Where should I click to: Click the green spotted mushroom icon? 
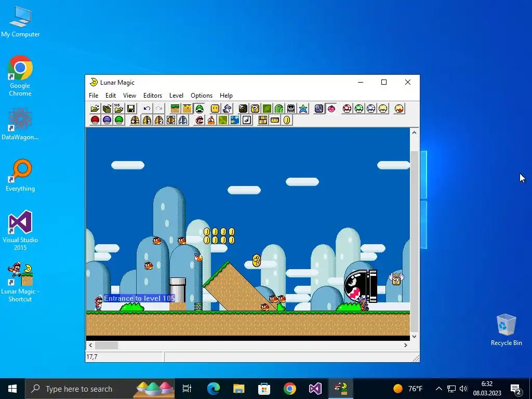tap(359, 109)
